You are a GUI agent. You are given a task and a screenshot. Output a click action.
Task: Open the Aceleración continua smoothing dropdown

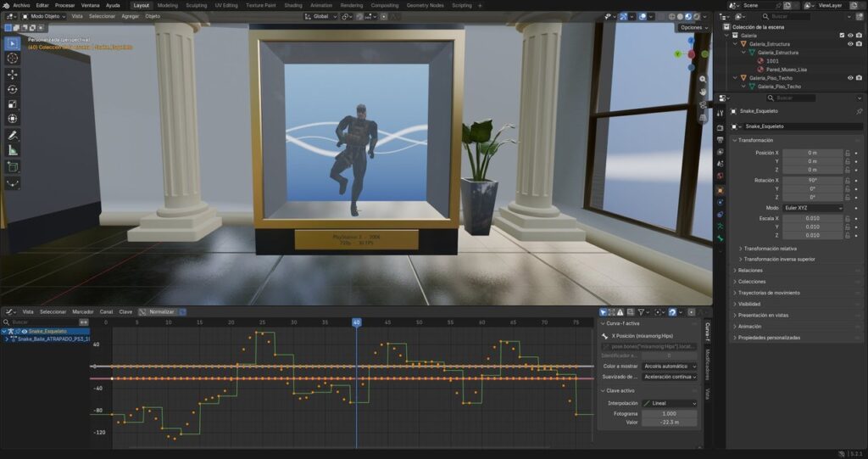point(670,377)
